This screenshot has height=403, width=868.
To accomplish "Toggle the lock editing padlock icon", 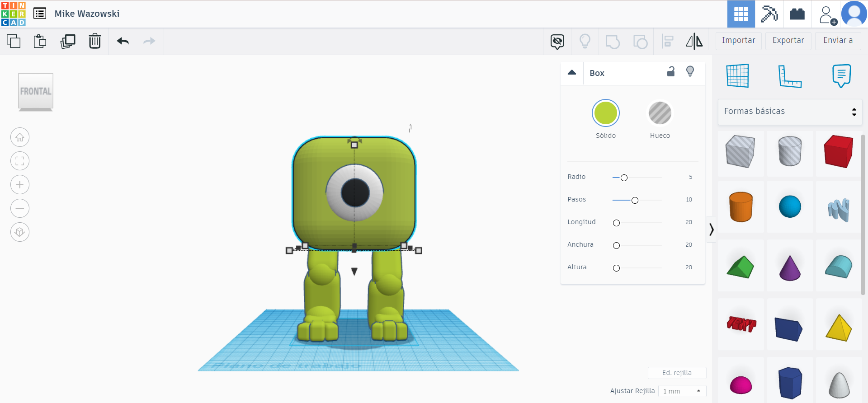I will click(x=671, y=71).
